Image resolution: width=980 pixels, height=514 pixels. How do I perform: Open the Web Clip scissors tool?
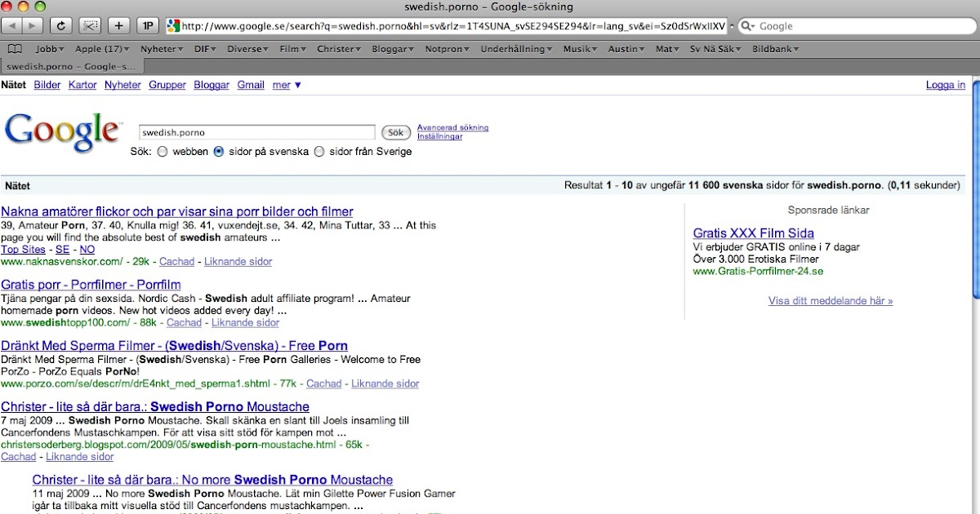(x=91, y=26)
